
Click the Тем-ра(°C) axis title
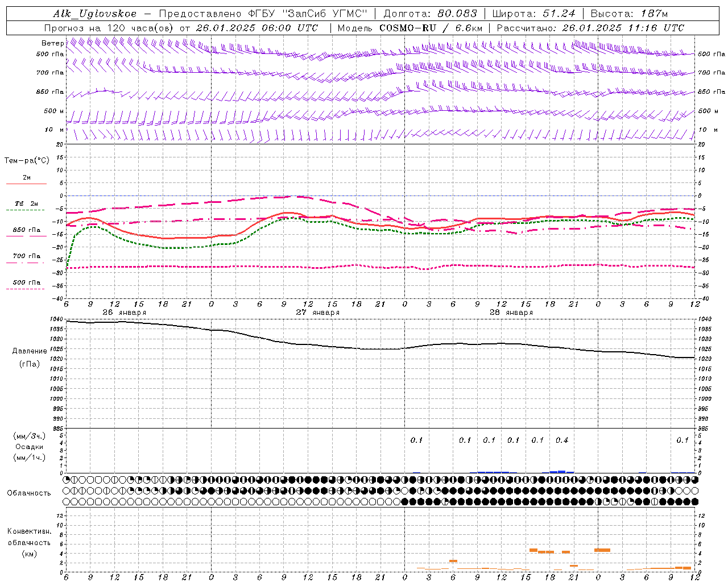27,160
